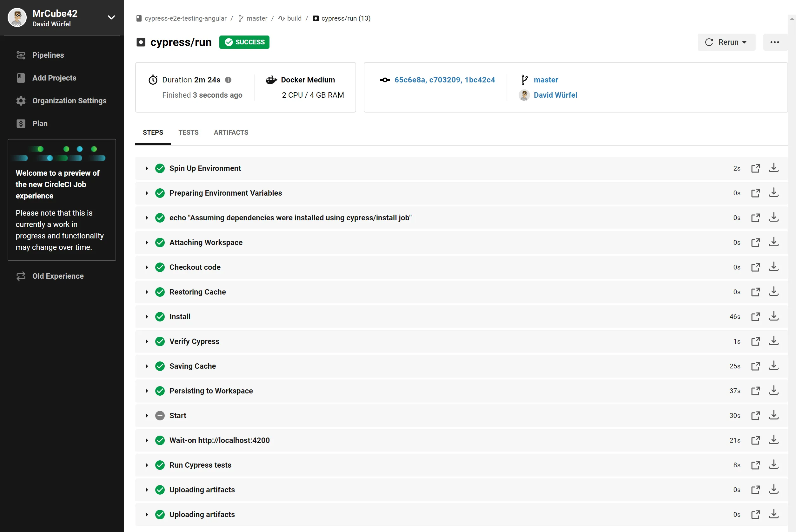
Task: Open Organization Settings from sidebar
Action: click(x=69, y=101)
